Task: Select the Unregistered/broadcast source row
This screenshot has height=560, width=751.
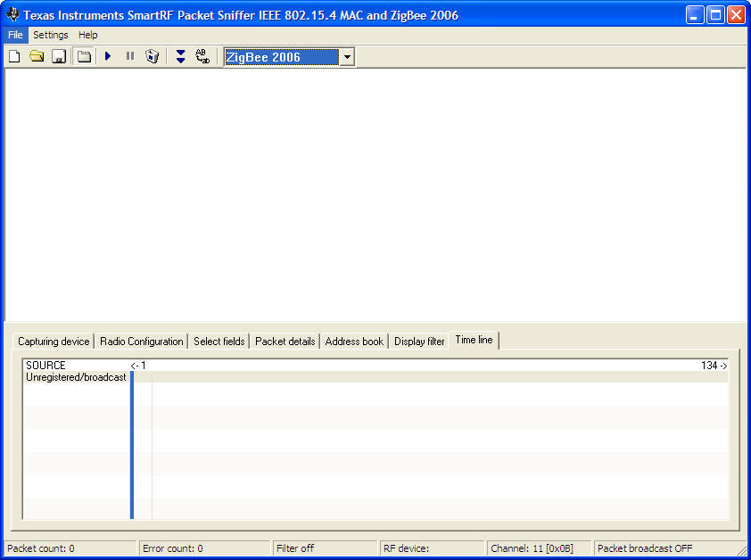Action: tap(75, 376)
